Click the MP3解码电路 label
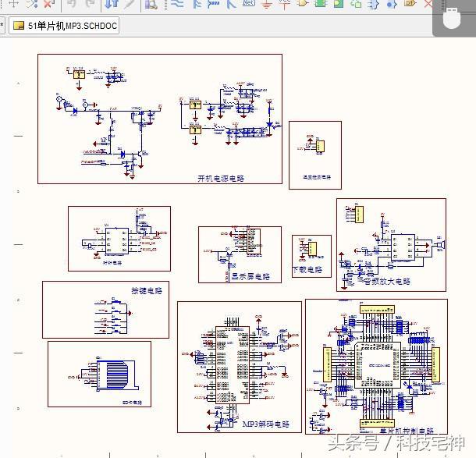The width and height of the screenshot is (476, 458). point(266,424)
